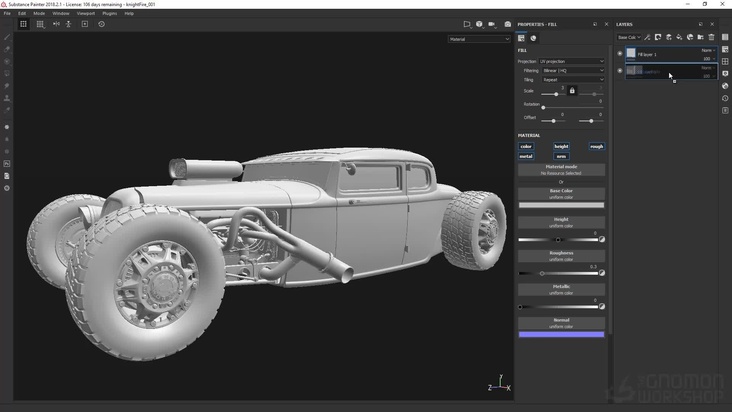
Task: Click the vertical symmetry figure icon
Action: [x=68, y=24]
